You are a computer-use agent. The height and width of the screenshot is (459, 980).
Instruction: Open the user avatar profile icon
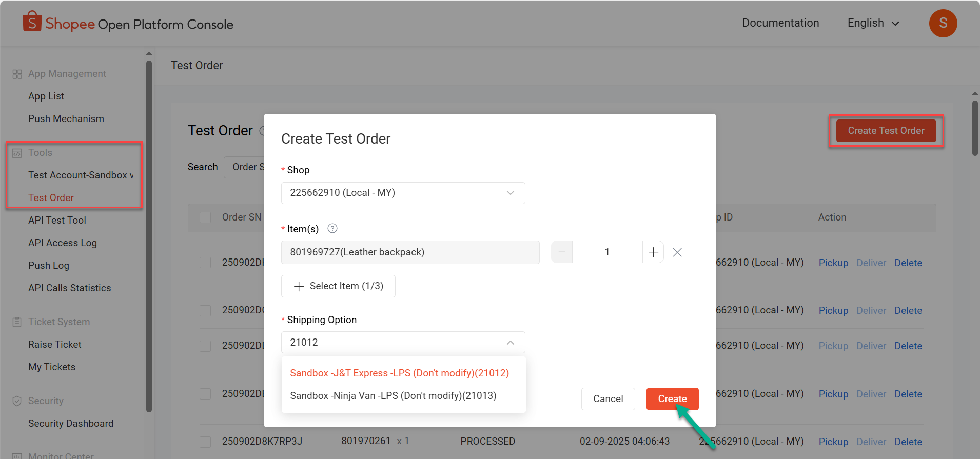pyautogui.click(x=943, y=23)
